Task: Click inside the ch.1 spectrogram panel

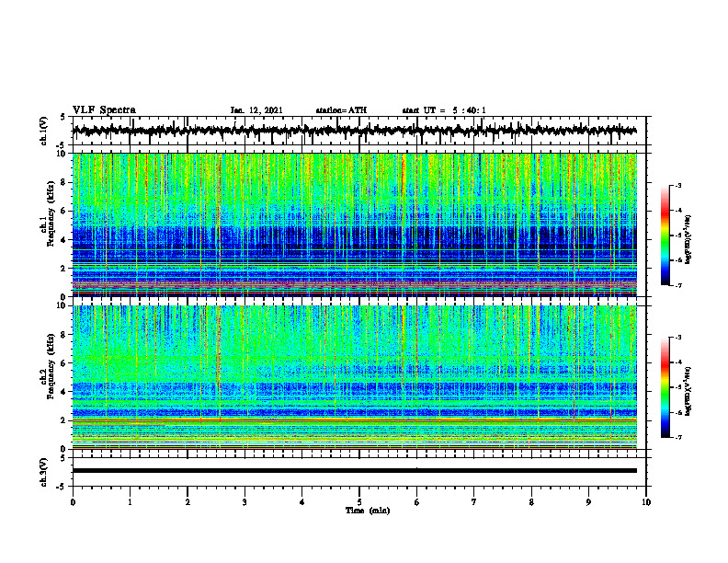Action: [x=355, y=224]
